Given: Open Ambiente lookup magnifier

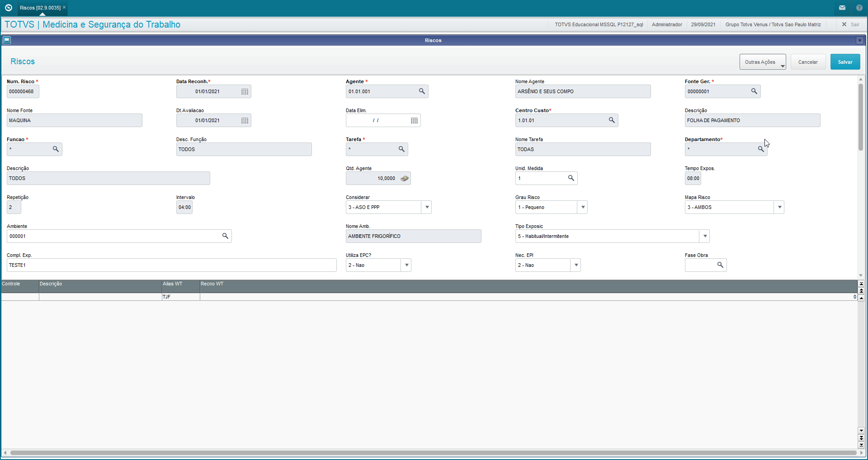Looking at the screenshot, I should [x=225, y=236].
